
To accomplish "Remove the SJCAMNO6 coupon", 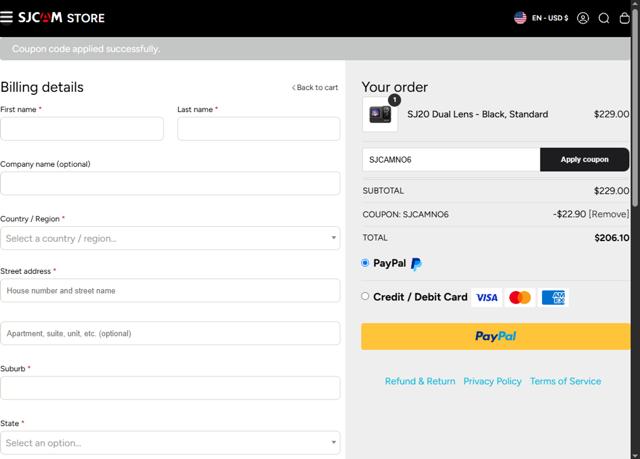I will tap(609, 214).
